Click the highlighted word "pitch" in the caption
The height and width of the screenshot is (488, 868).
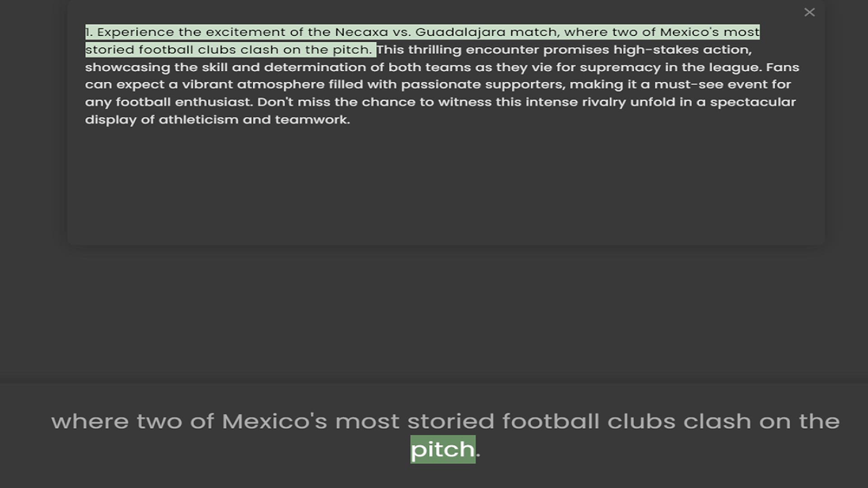pyautogui.click(x=443, y=449)
